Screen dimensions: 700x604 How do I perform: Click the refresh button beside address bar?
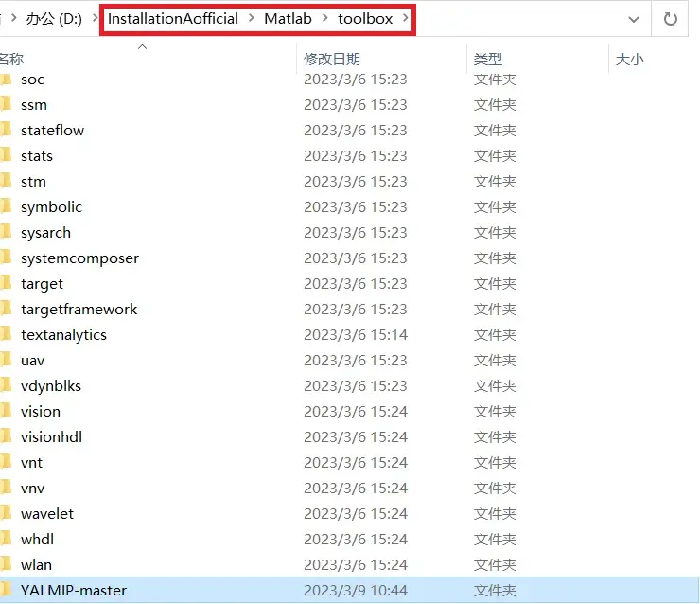(x=671, y=19)
